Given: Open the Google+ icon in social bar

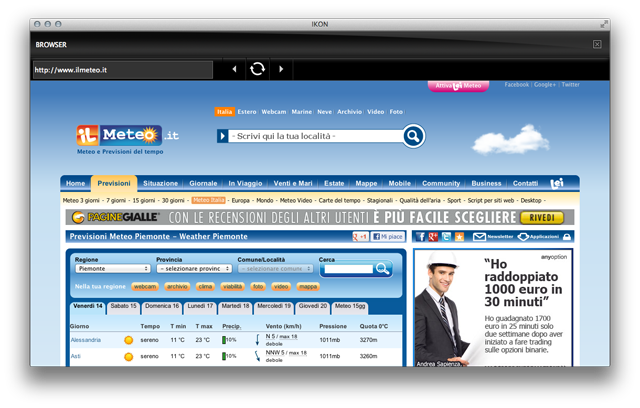Looking at the screenshot, I should point(433,237).
